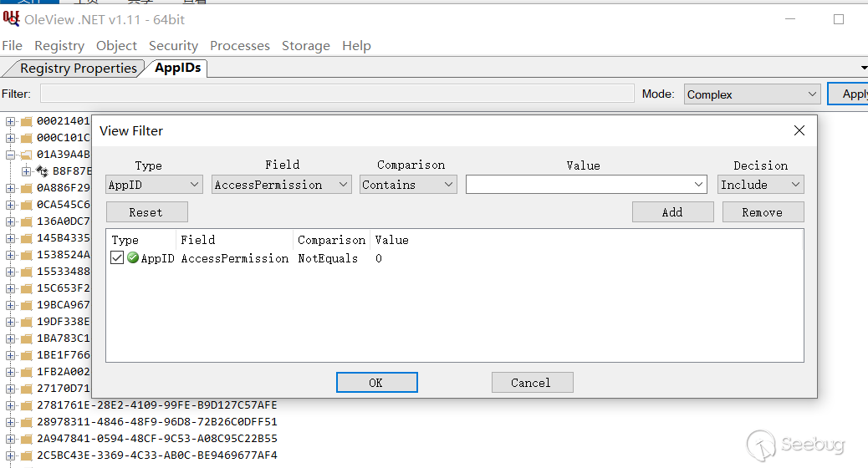The width and height of the screenshot is (868, 468).
Task: Open the Registry menu
Action: (x=59, y=46)
